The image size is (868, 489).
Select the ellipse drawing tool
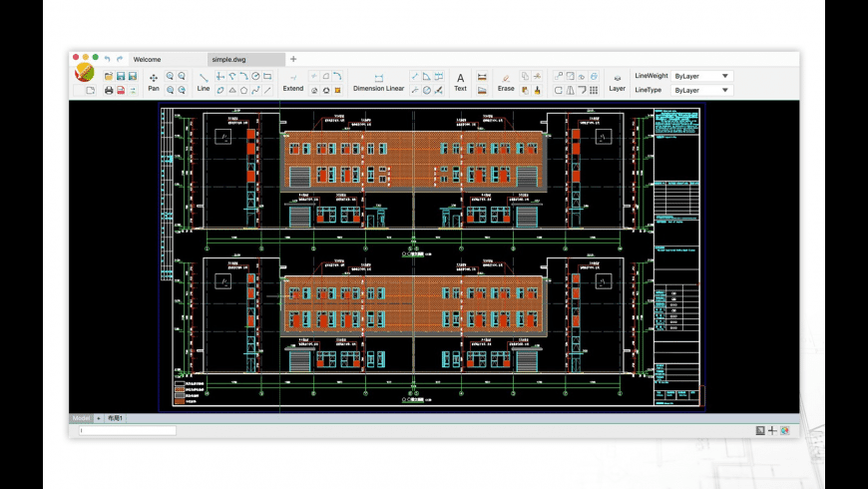tap(220, 90)
